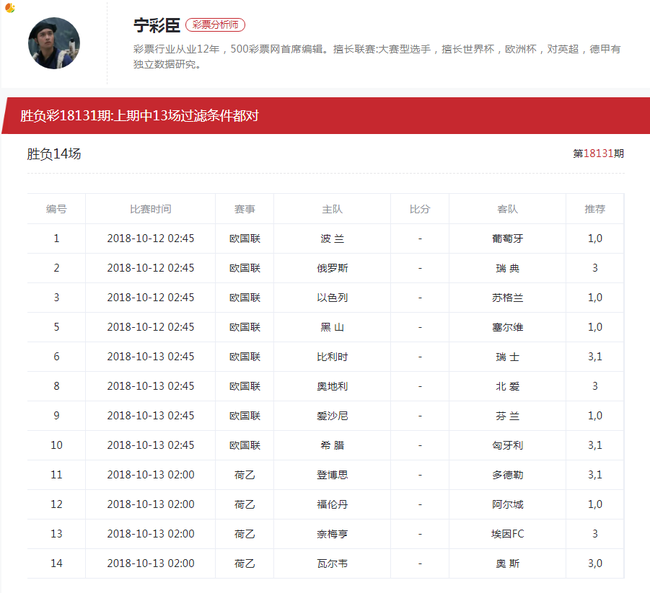Click the 主队 column header

click(332, 209)
